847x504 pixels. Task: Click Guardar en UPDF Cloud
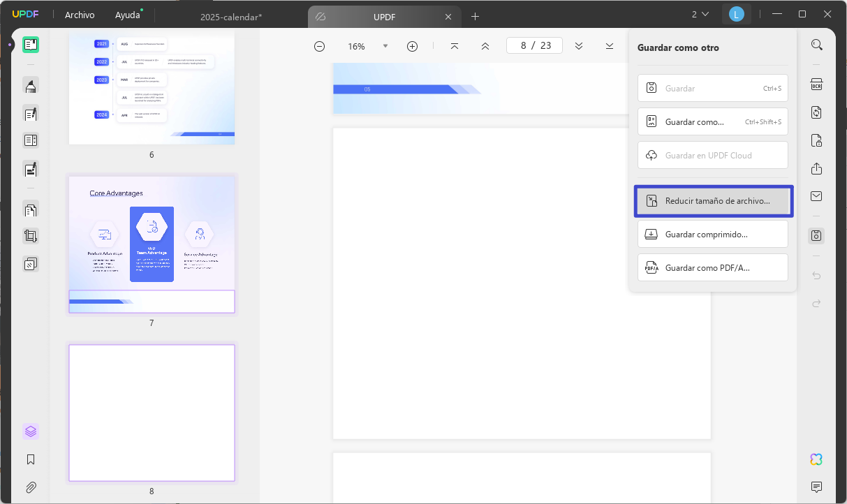[x=712, y=155]
